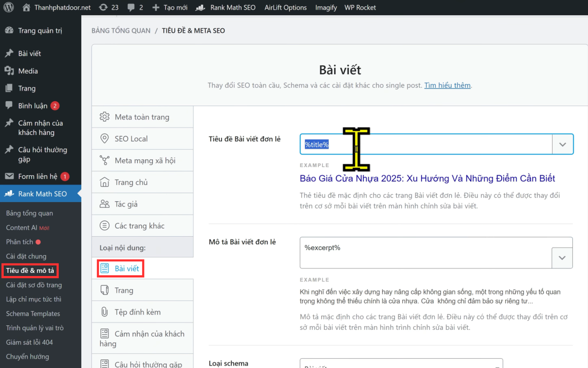588x368 pixels.
Task: Click the Bình luận badge showing 2
Action: tap(55, 106)
